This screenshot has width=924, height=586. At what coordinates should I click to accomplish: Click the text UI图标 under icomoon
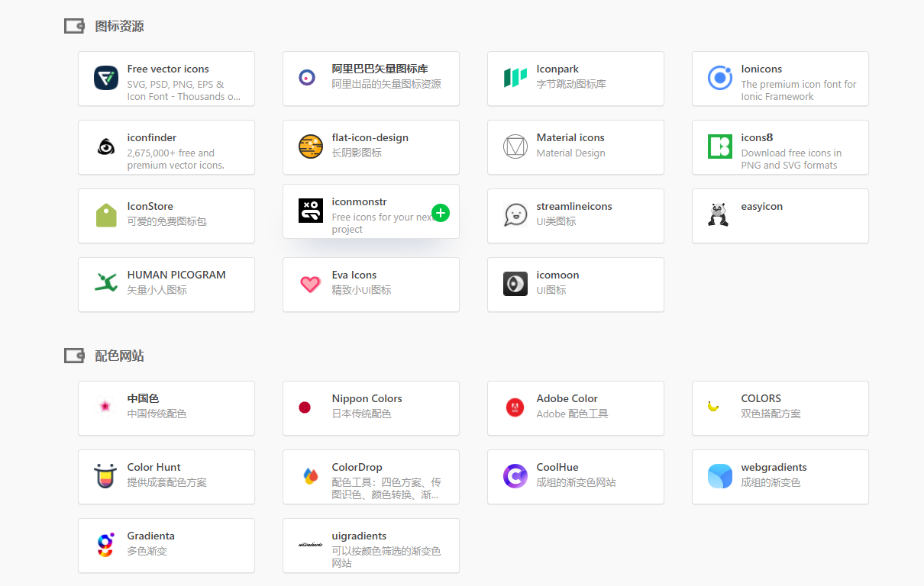(551, 290)
